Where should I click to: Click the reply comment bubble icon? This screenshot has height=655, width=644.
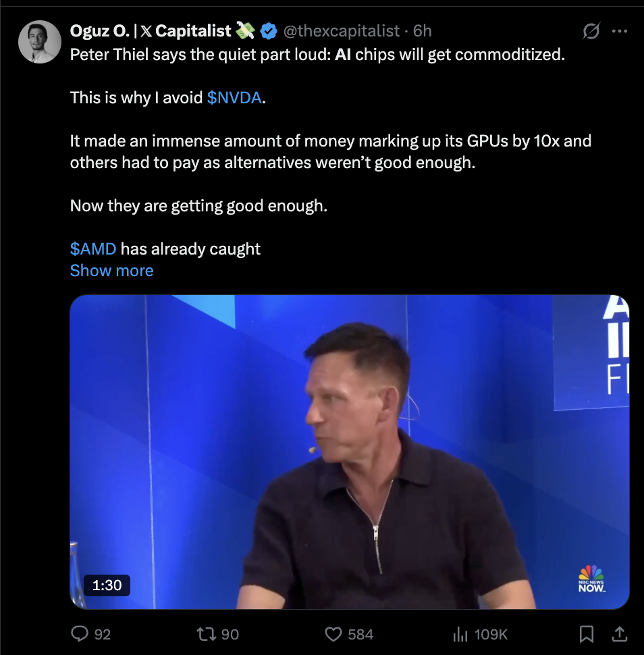(x=80, y=633)
